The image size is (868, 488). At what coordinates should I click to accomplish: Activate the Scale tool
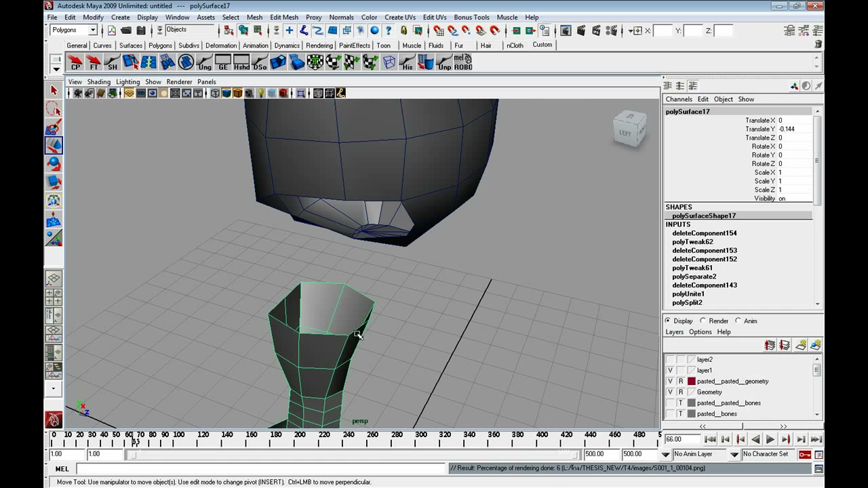click(x=54, y=182)
